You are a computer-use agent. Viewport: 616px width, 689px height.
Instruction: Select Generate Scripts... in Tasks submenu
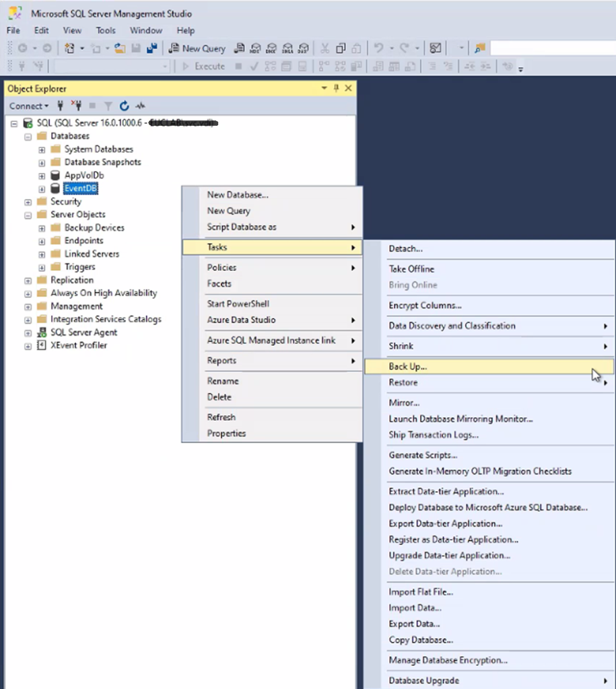pyautogui.click(x=423, y=456)
